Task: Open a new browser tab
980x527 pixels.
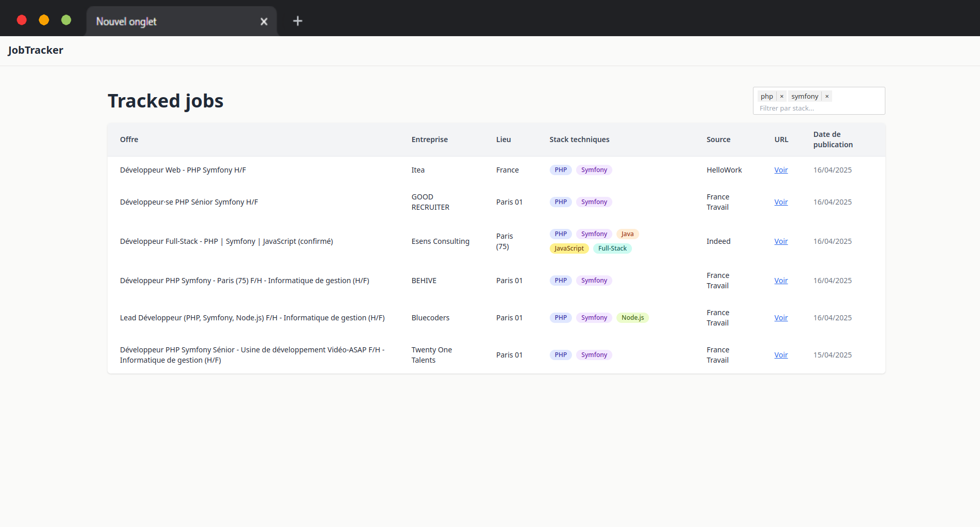Action: (x=297, y=21)
